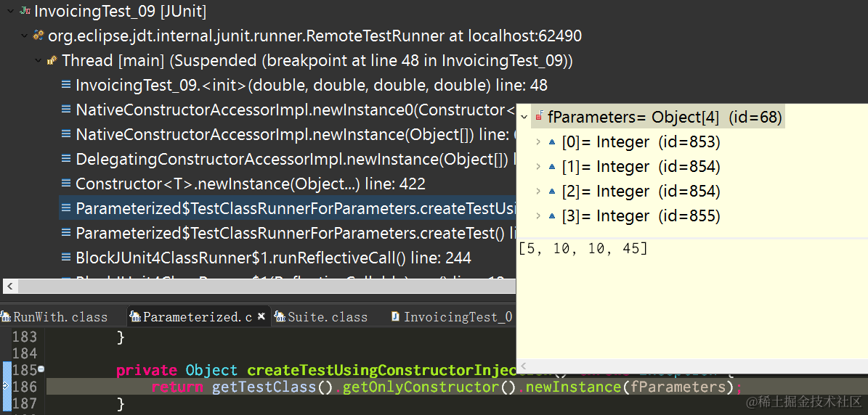Click the stack frame icon for NativeConstructorAccessorImpl.newInstance(Object[])
868x415 pixels.
point(66,134)
